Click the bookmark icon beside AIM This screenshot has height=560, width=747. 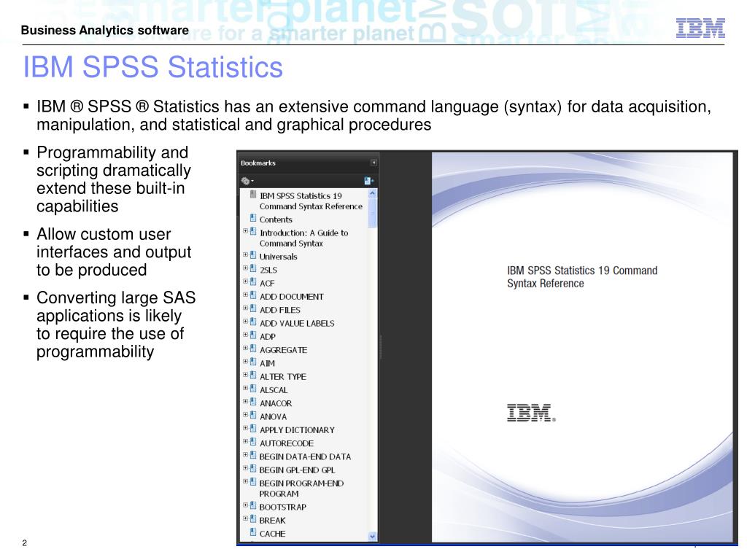(253, 362)
